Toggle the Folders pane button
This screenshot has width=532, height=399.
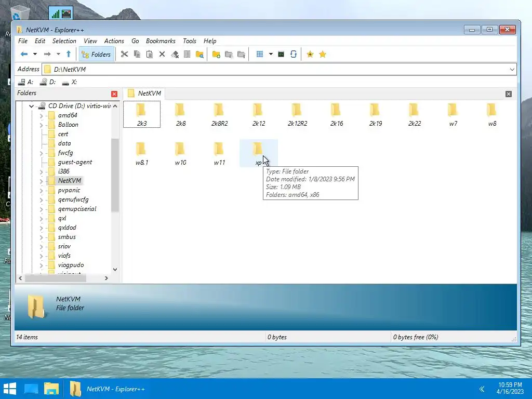pos(96,54)
